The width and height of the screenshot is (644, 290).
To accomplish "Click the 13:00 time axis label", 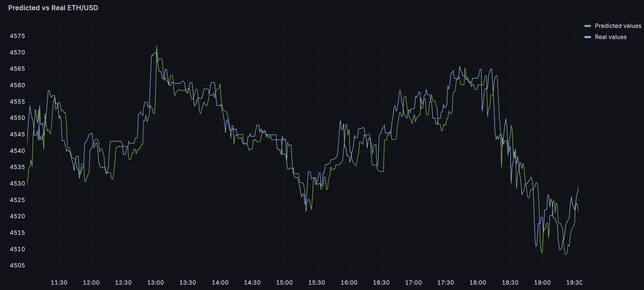I will (x=156, y=282).
